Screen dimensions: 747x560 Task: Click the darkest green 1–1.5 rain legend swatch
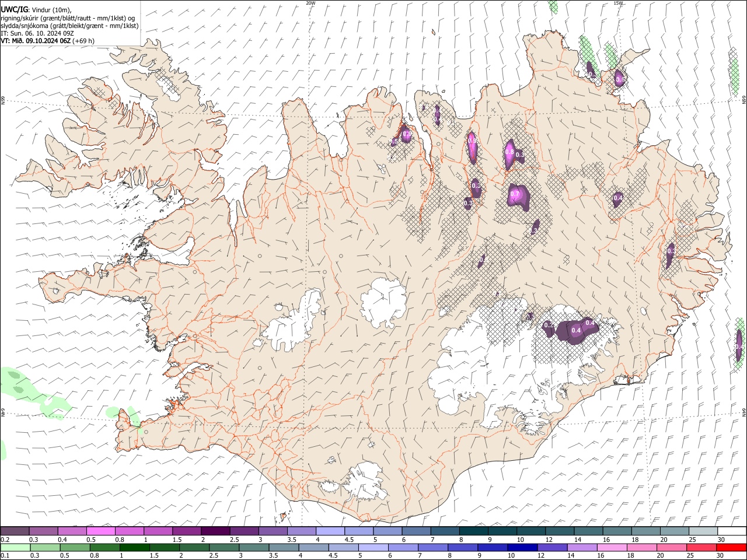[134, 547]
